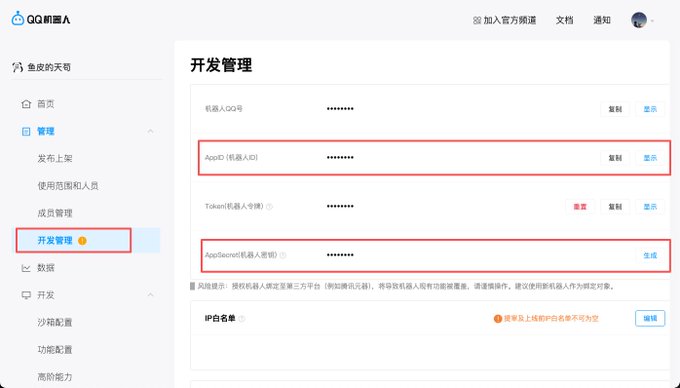Click the help icon next to Token(机器人令牌)
The height and width of the screenshot is (388, 680).
269,207
